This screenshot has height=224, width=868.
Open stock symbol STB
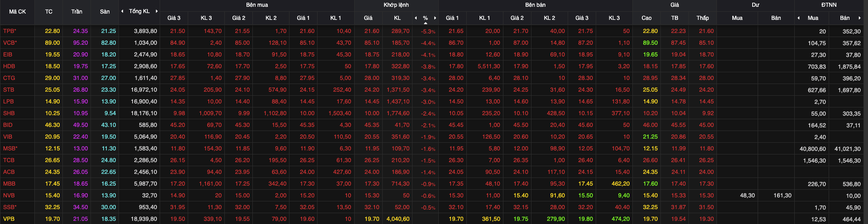click(x=9, y=90)
